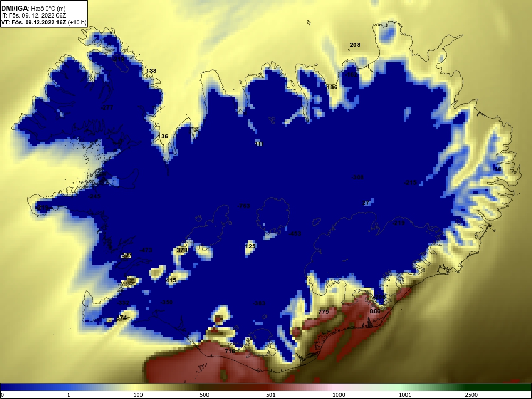Screen dimensions: 532x399
Task: Click the -473 value label
Action: pos(146,250)
